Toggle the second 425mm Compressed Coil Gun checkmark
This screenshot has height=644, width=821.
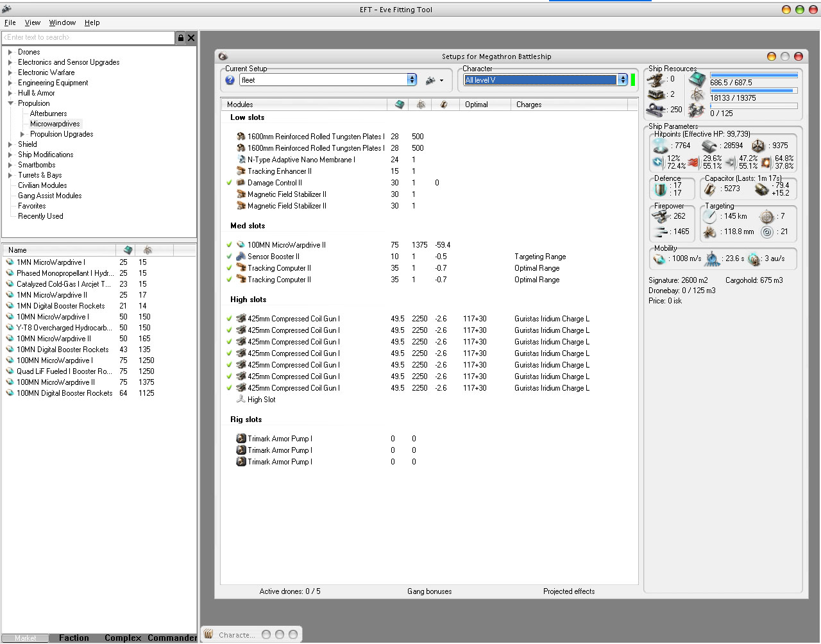coord(230,330)
